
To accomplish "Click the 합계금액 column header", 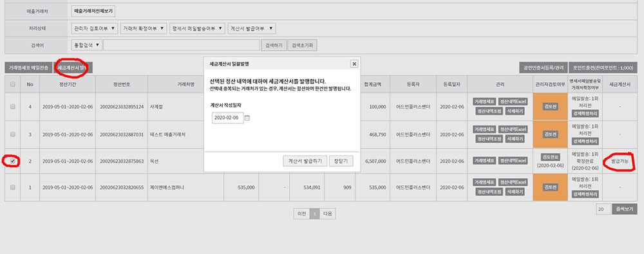I will pos(372,84).
